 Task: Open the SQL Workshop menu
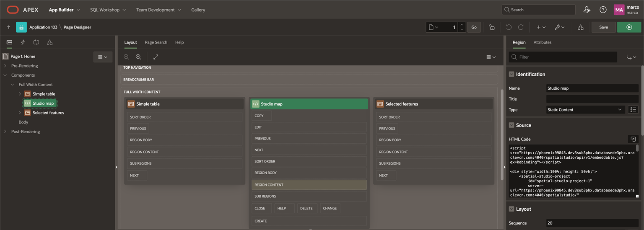click(x=108, y=10)
